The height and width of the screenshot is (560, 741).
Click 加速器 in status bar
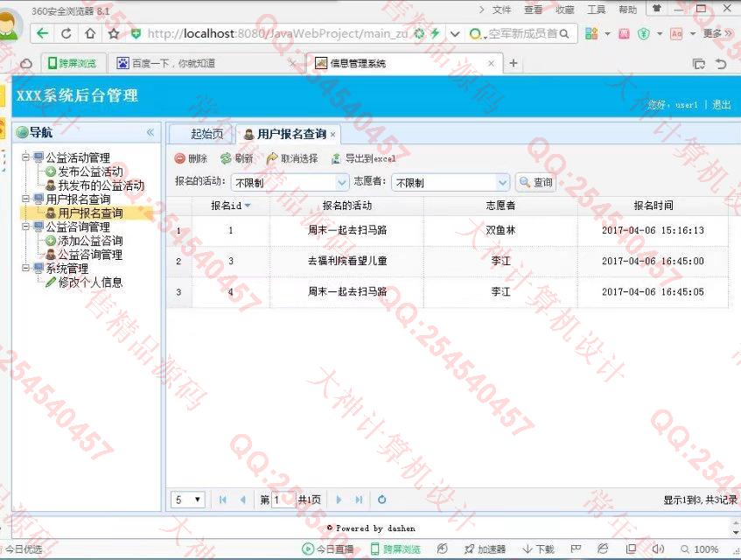(x=485, y=549)
